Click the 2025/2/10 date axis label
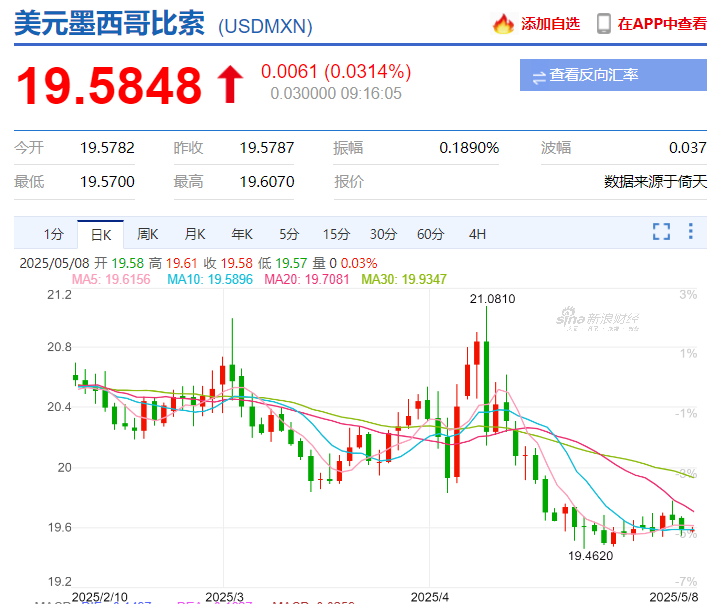Image resolution: width=712 pixels, height=604 pixels. [100, 597]
